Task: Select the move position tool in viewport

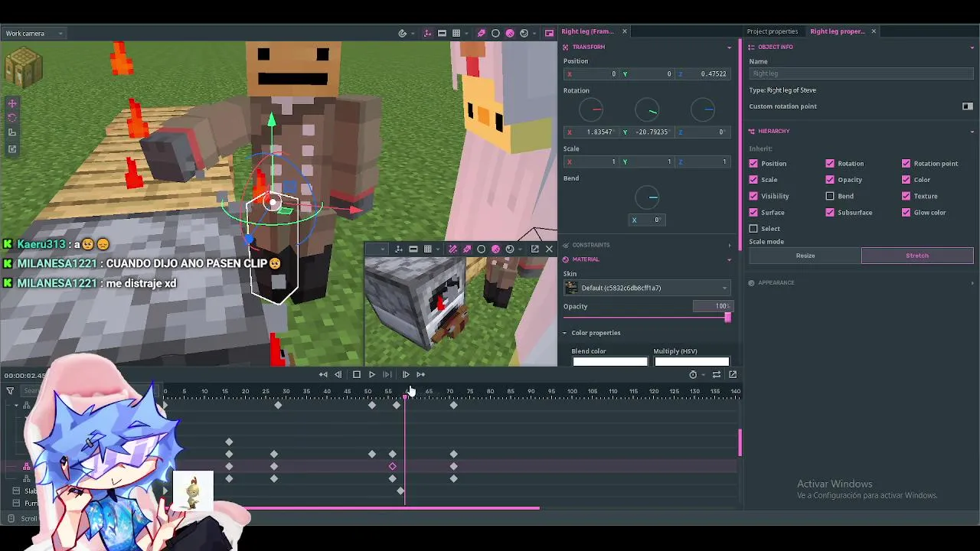Action: (x=12, y=103)
